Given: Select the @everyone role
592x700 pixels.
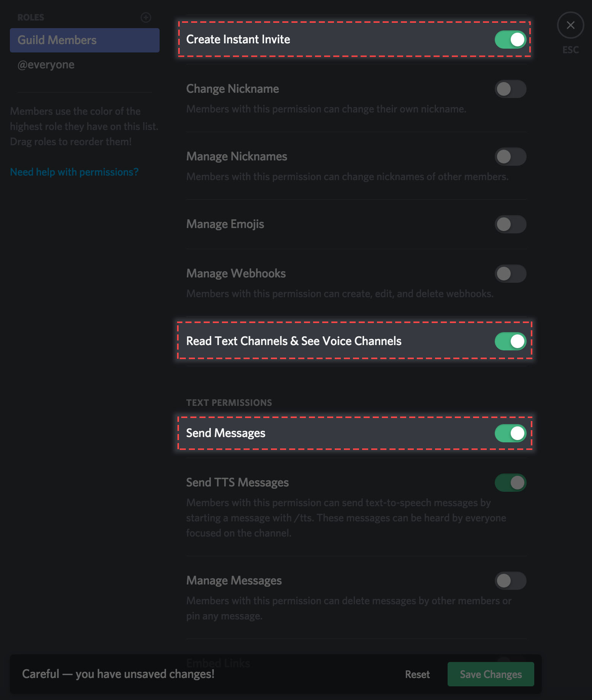Looking at the screenshot, I should pos(46,65).
